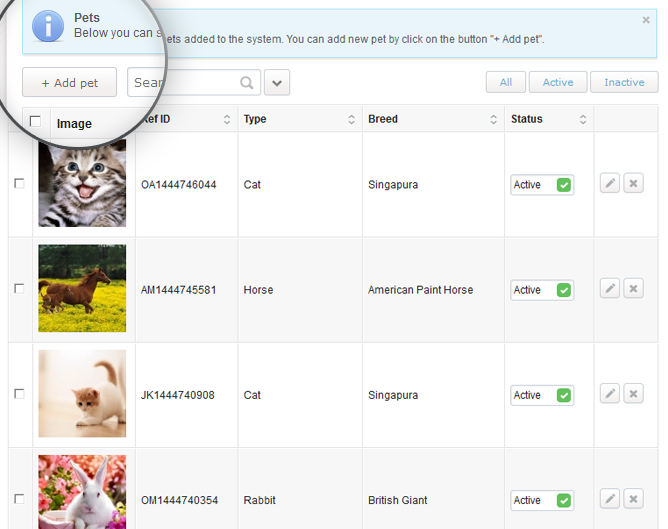Click the search magnifier icon
The height and width of the screenshot is (529, 668).
247,83
